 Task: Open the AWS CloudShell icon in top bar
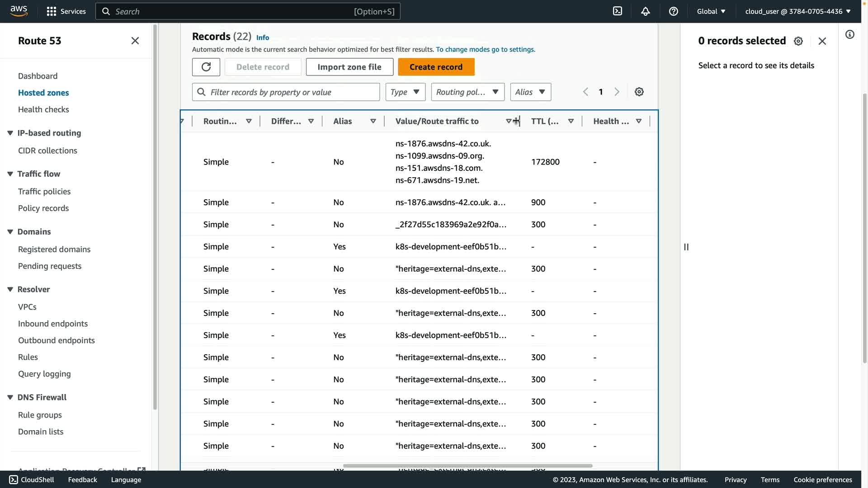pos(618,11)
